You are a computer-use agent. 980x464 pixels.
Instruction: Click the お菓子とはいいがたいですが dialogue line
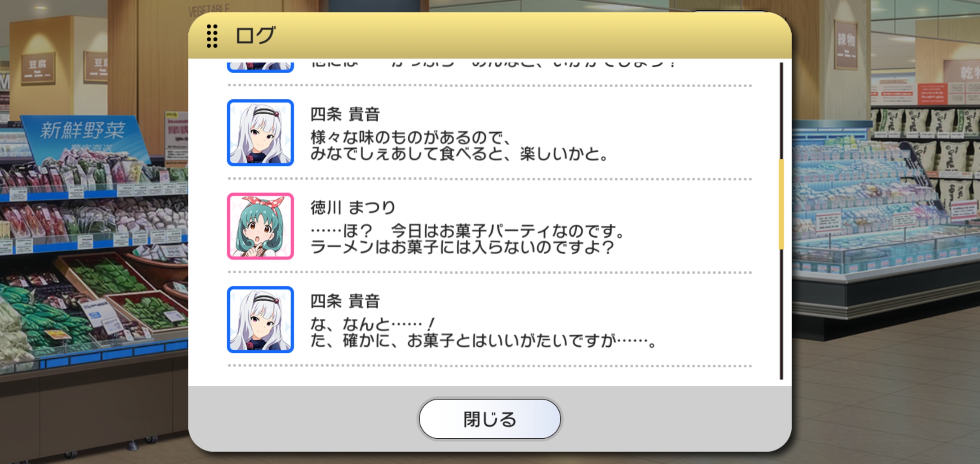point(484,341)
